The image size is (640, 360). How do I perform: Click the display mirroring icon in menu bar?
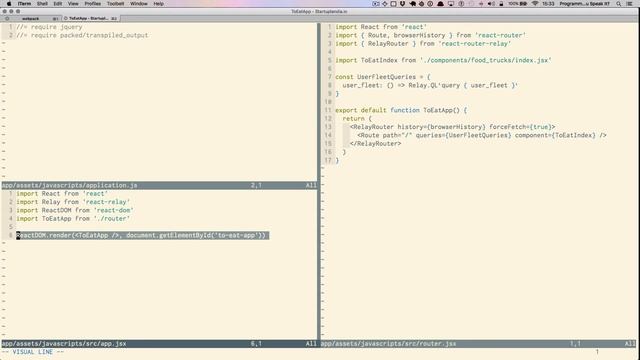coord(451,4)
